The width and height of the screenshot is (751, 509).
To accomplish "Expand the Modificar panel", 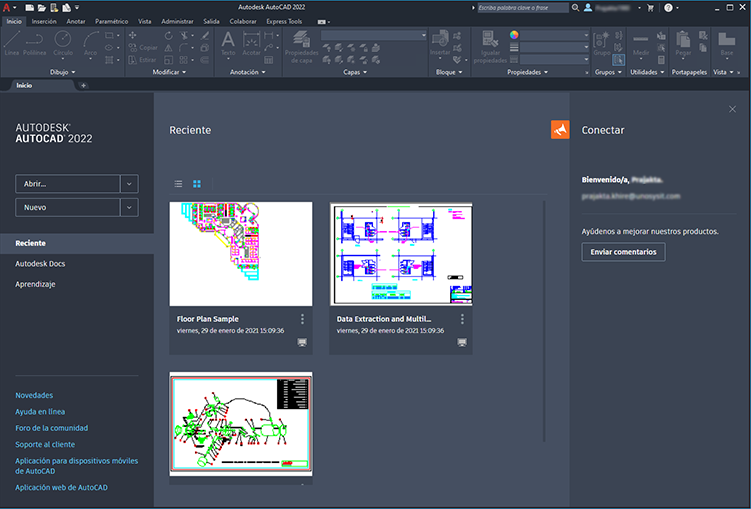I will click(x=169, y=72).
